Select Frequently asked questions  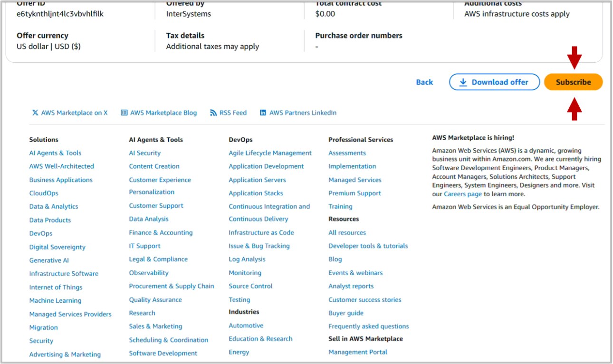point(368,326)
